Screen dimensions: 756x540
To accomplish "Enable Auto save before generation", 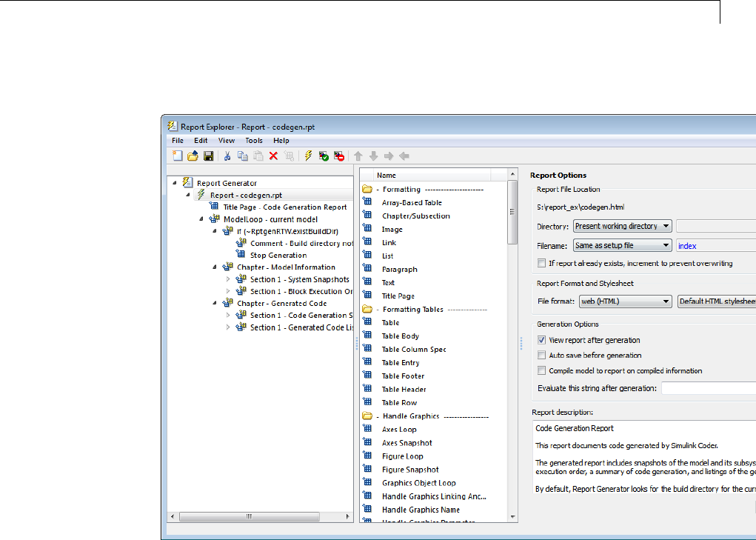I will [x=542, y=356].
